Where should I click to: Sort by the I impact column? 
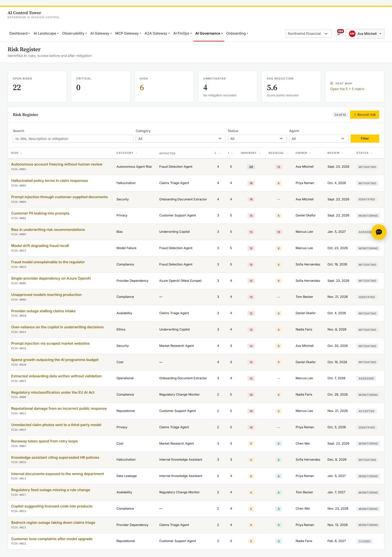(230, 153)
